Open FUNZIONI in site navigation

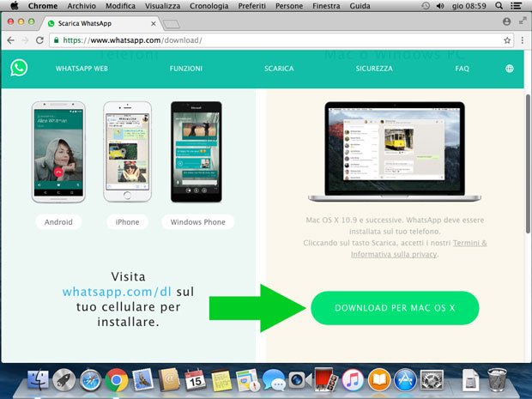point(186,69)
